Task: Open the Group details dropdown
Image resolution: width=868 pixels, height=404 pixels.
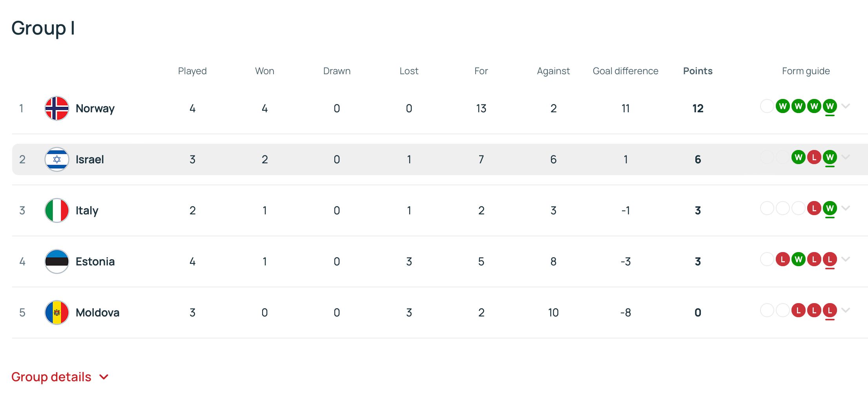Action: pos(60,377)
